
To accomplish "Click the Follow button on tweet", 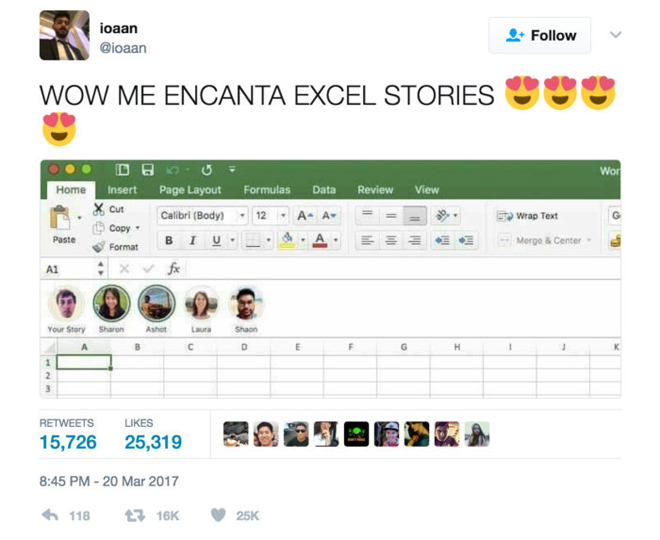I will [x=540, y=36].
